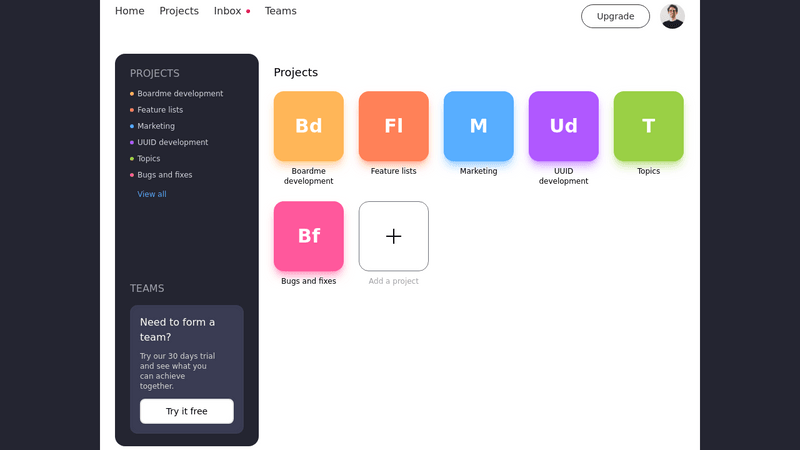The height and width of the screenshot is (450, 800).
Task: Open Projects in top navigation
Action: [x=179, y=11]
